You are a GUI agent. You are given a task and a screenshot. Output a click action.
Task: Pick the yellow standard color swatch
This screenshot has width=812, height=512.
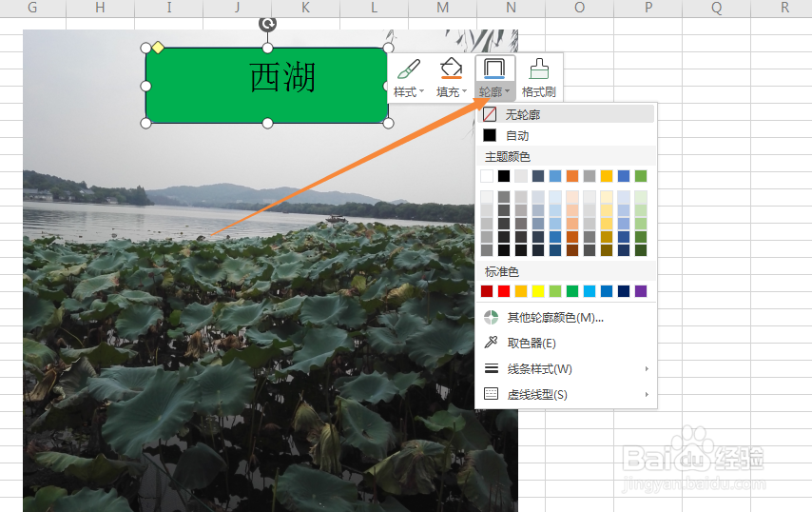(538, 291)
